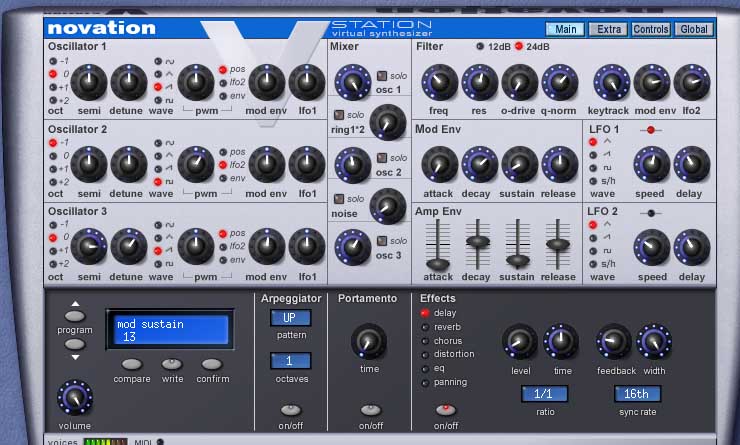Click the Oscillator 1 detune knob
Image resolution: width=740 pixels, height=445 pixels.
(128, 82)
